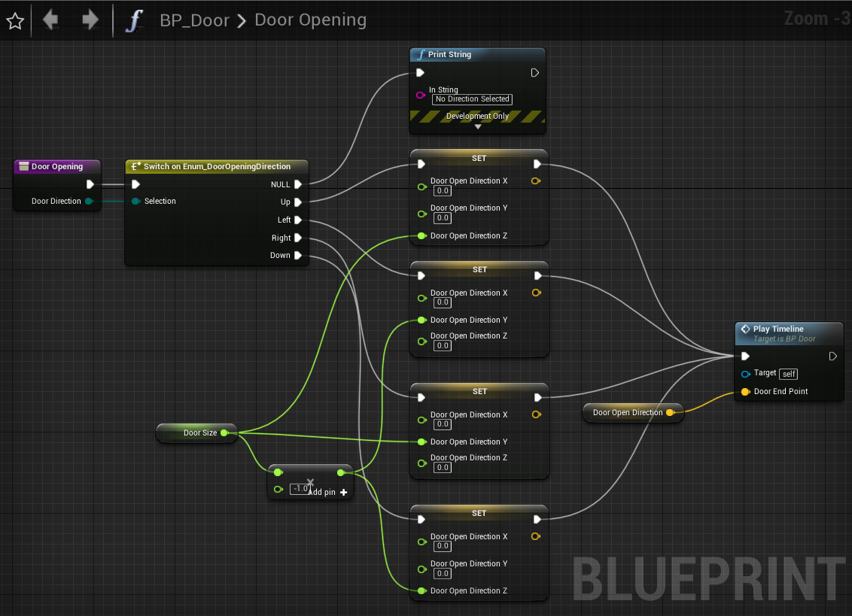
Task: Go forward with the right arrow
Action: click(x=90, y=20)
